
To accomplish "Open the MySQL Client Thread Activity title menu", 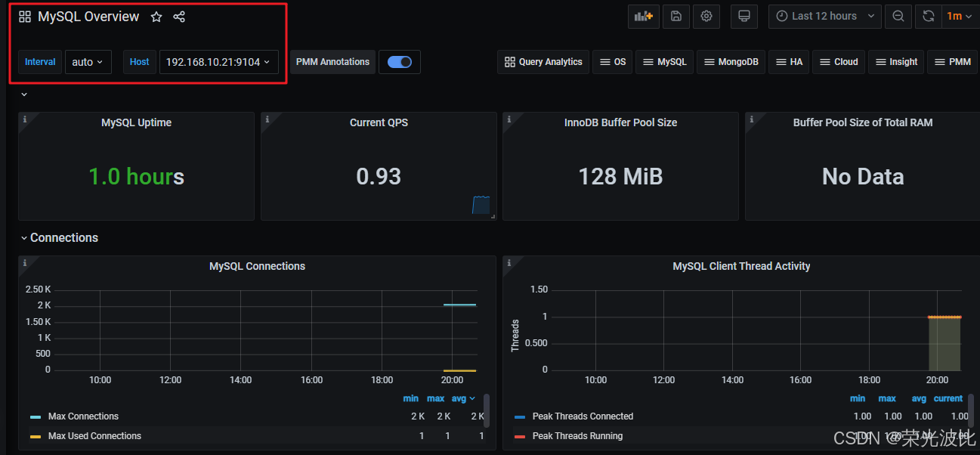I will 741,266.
